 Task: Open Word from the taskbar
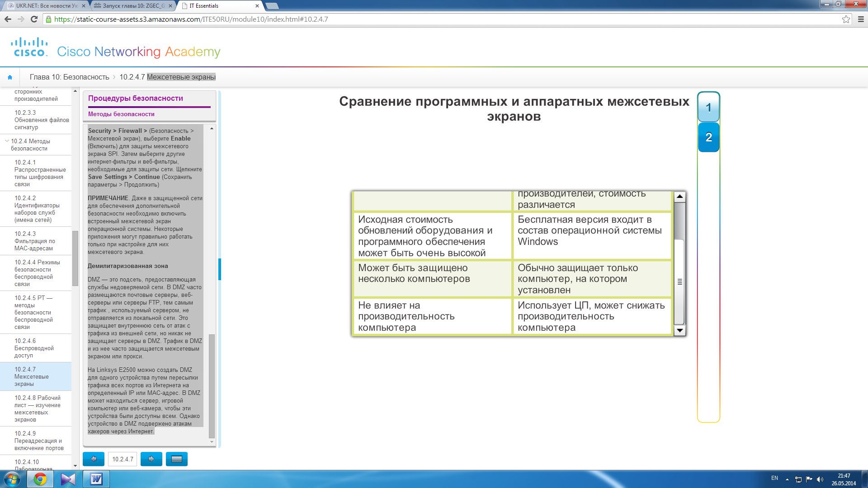pyautogui.click(x=96, y=479)
